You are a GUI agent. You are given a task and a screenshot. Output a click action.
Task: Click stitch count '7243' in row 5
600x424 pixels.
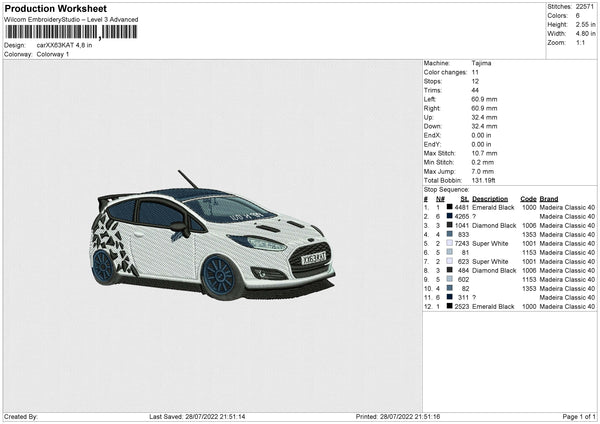click(462, 243)
